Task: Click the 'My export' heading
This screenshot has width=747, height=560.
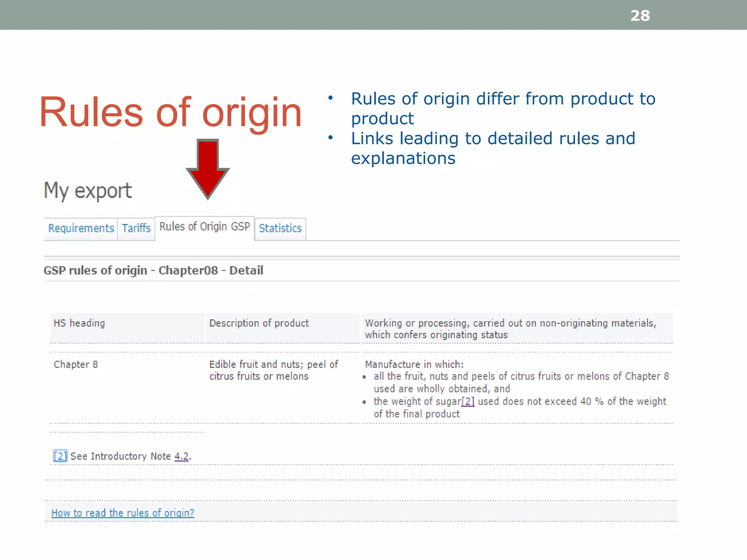Action: tap(88, 190)
